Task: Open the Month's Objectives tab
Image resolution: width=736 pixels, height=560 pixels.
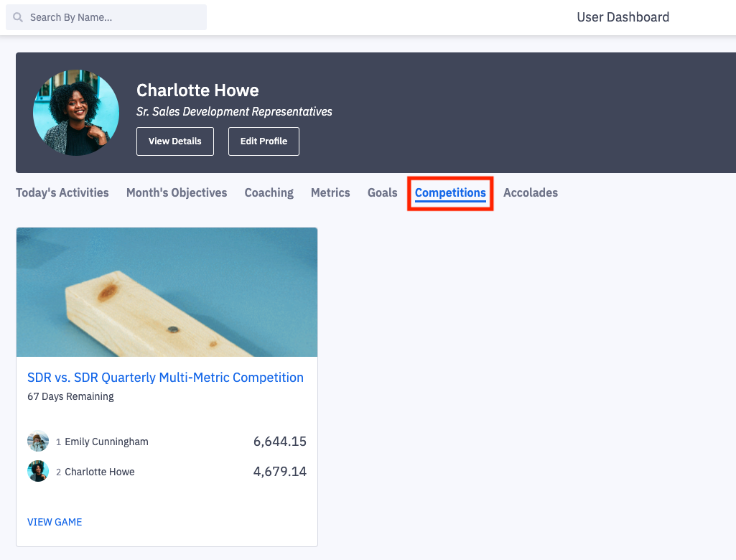Action: (x=177, y=193)
